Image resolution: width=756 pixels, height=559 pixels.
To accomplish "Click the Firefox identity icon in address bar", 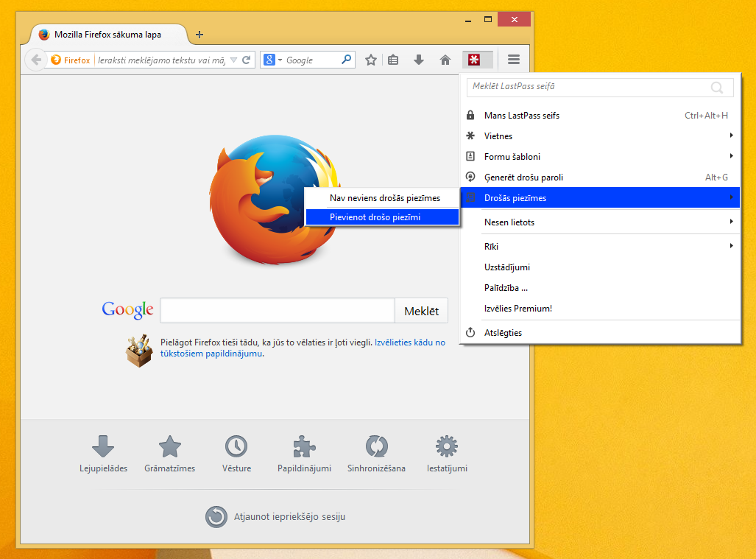I will click(56, 60).
